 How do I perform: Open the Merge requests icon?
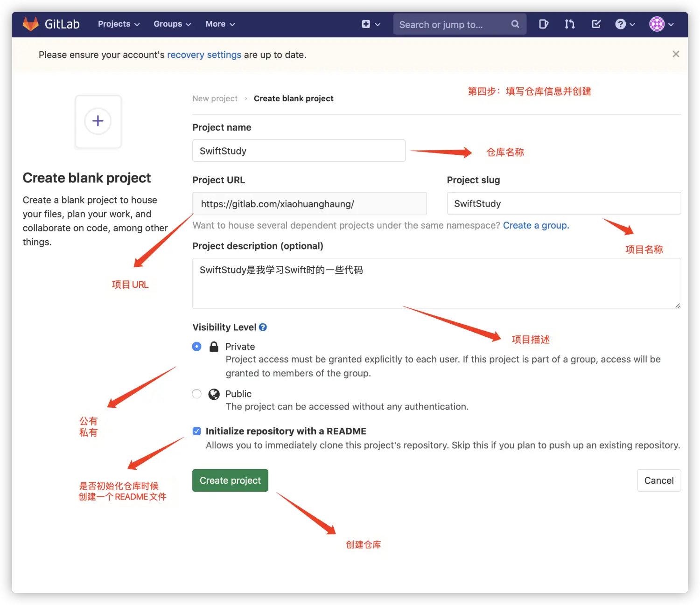pyautogui.click(x=570, y=24)
